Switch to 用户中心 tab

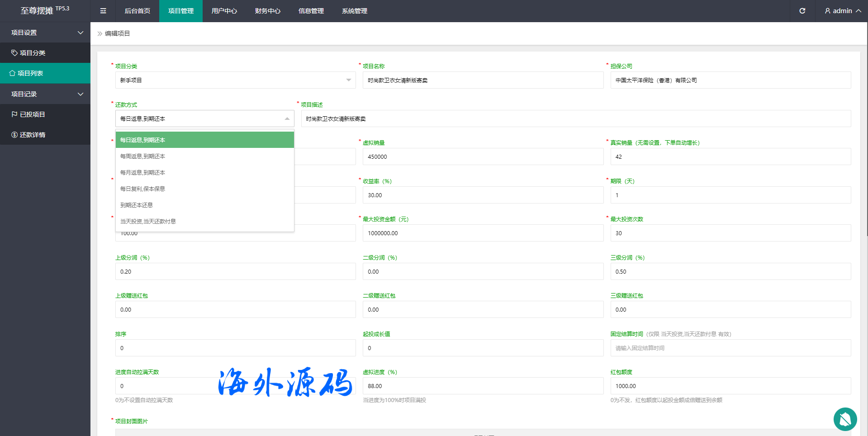pos(224,11)
